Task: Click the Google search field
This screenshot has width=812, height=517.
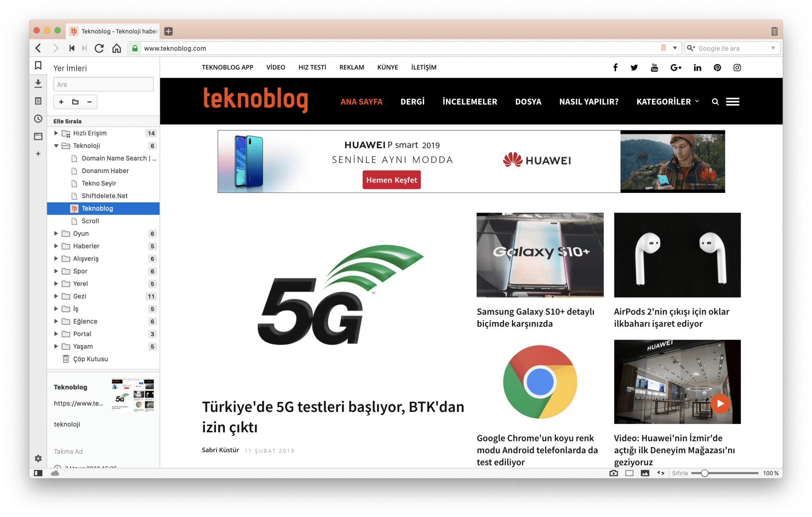Action: (x=733, y=48)
